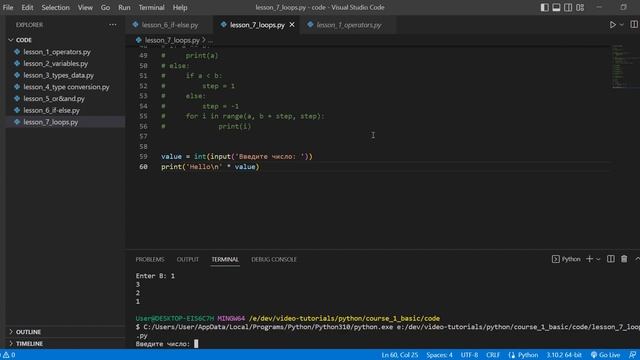Select the lesson_7_loops.py editor tab
Image resolution: width=640 pixels, height=360 pixels.
[257, 25]
